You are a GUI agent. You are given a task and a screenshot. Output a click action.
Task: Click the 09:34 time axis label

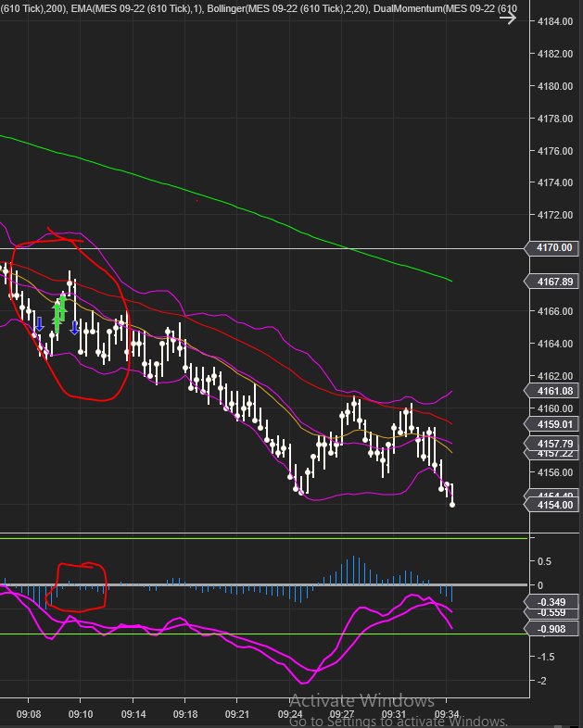tap(447, 714)
